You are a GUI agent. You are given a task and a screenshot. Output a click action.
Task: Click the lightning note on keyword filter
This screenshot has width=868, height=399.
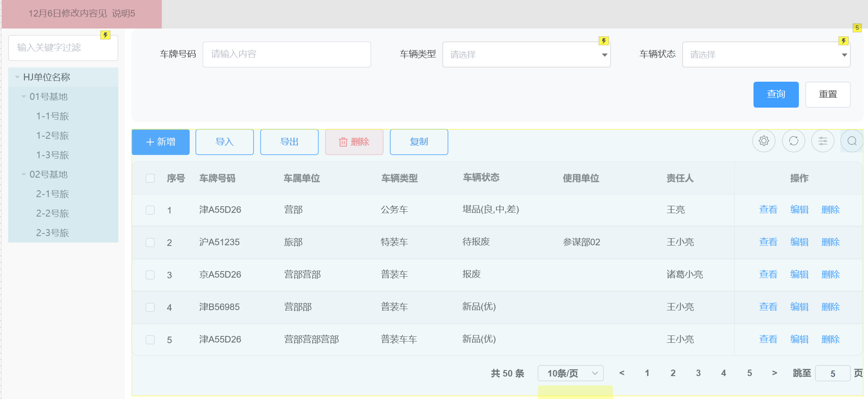tap(105, 35)
